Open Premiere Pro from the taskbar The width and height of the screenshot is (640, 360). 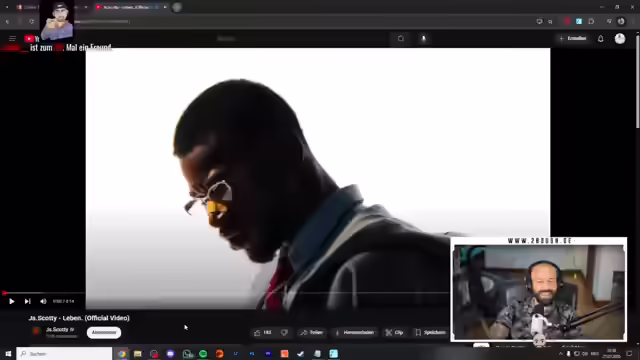pyautogui.click(x=268, y=353)
